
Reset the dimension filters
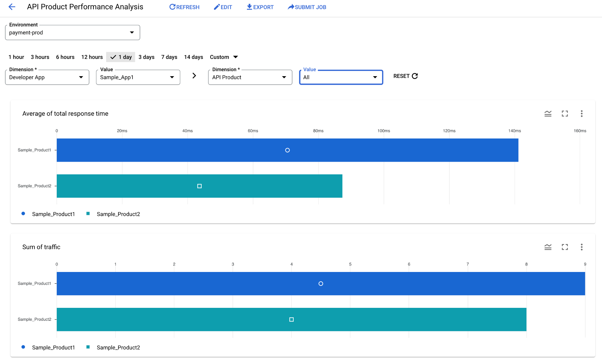point(406,76)
